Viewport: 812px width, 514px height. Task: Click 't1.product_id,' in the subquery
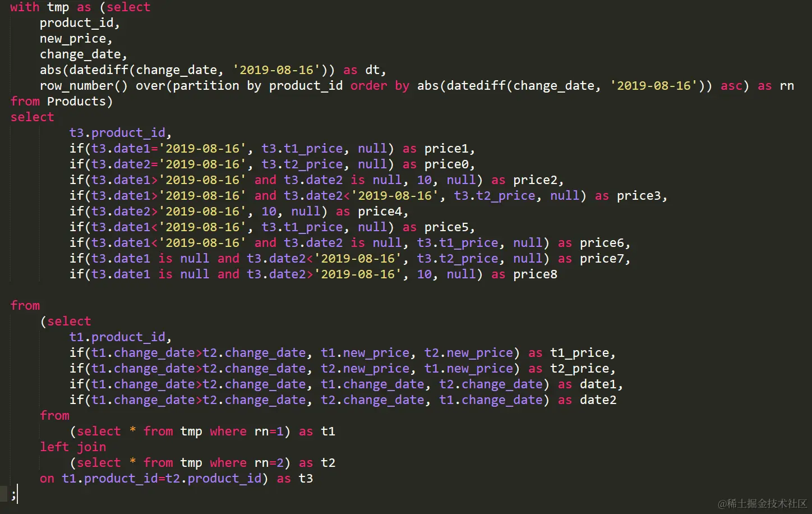(121, 337)
